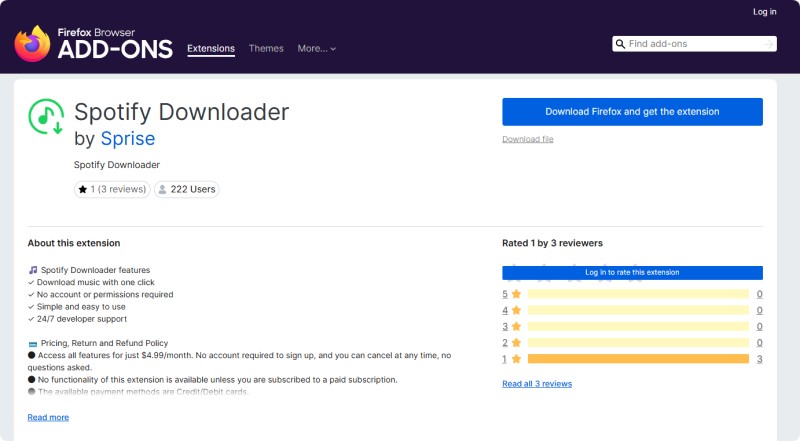
Task: Click the 'About this extension' heading
Action: (74, 243)
